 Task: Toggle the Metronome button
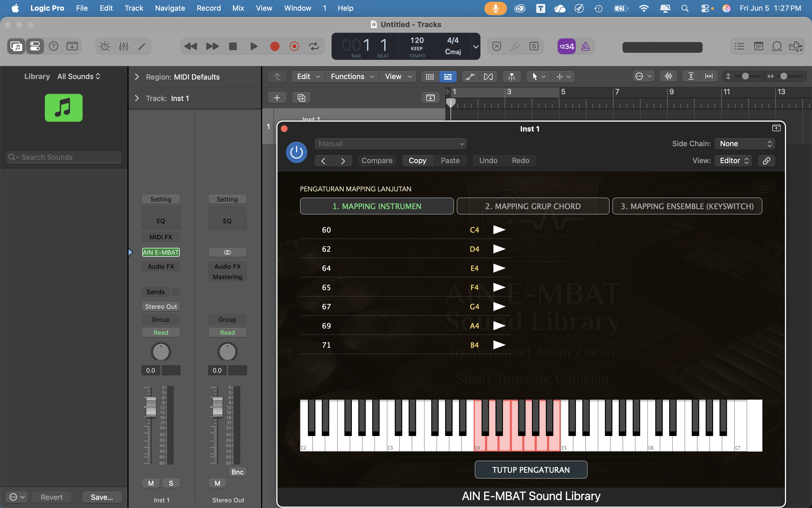coord(586,46)
